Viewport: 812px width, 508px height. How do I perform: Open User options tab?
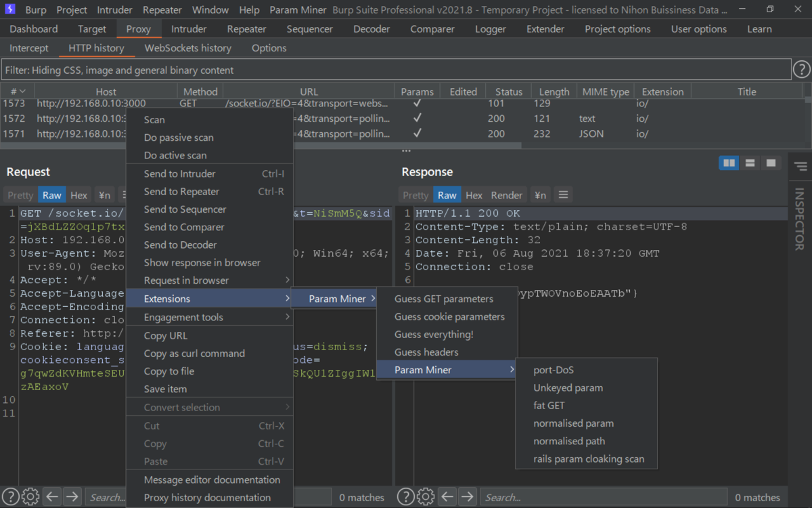pos(699,29)
